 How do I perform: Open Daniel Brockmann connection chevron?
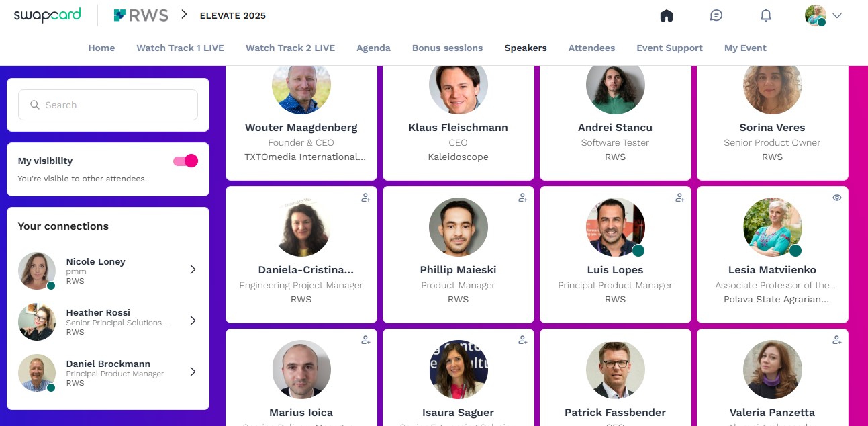[x=193, y=372]
